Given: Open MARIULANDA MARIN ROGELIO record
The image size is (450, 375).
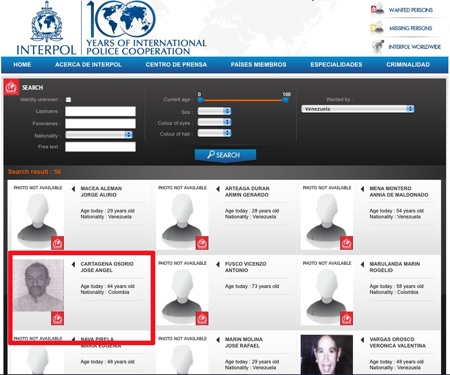Looking at the screenshot, I should pyautogui.click(x=395, y=267).
